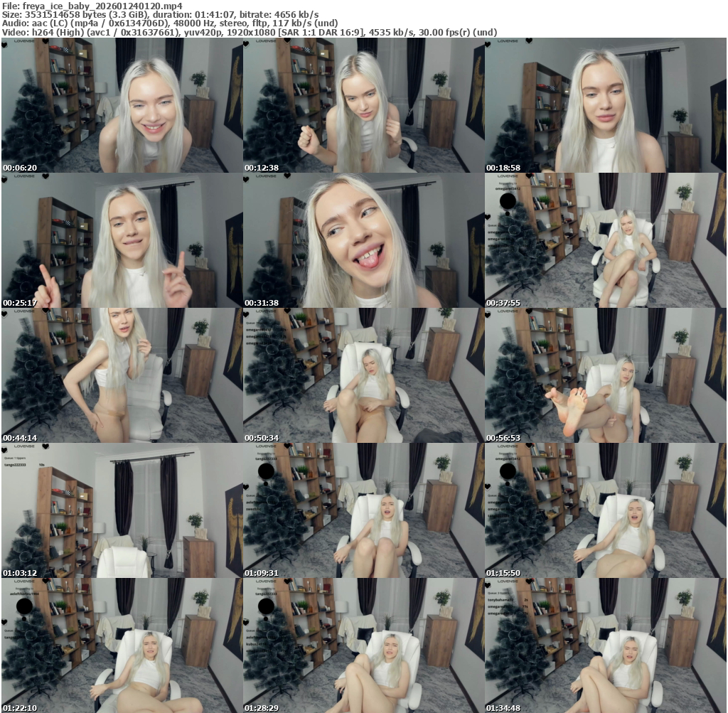Screen dimensions: 728x713
Task: Select the thumbnail timestamped 00:25:17
Action: point(122,240)
